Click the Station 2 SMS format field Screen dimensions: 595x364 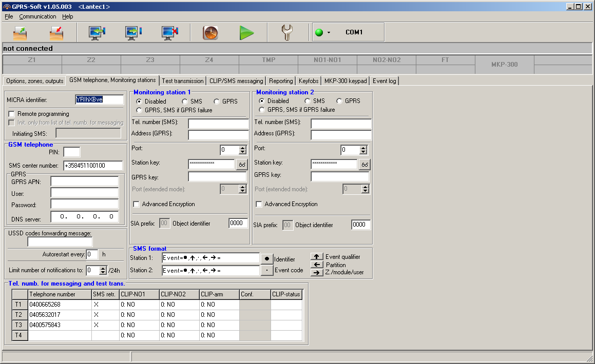(210, 271)
